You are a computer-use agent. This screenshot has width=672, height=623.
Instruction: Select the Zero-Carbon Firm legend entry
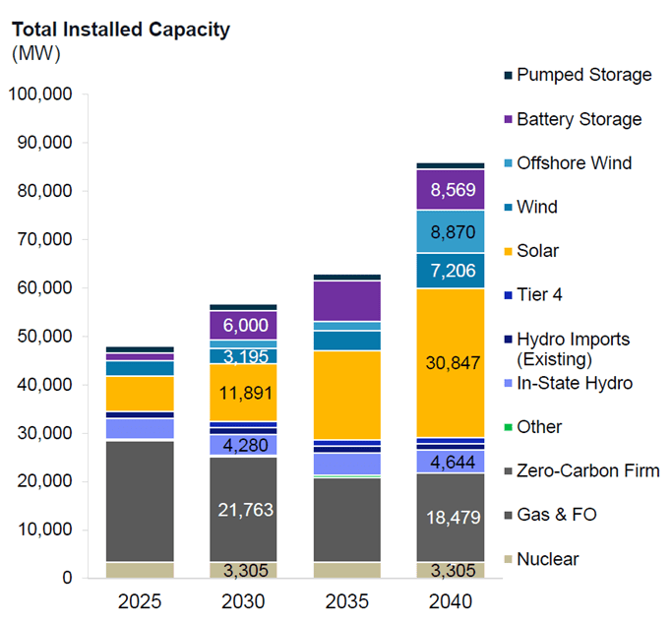(x=588, y=470)
